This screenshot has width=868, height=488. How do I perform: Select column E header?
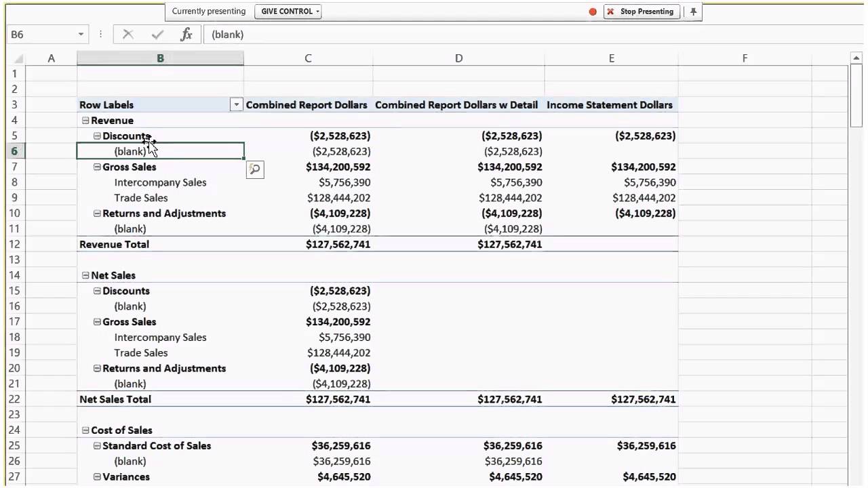611,59
